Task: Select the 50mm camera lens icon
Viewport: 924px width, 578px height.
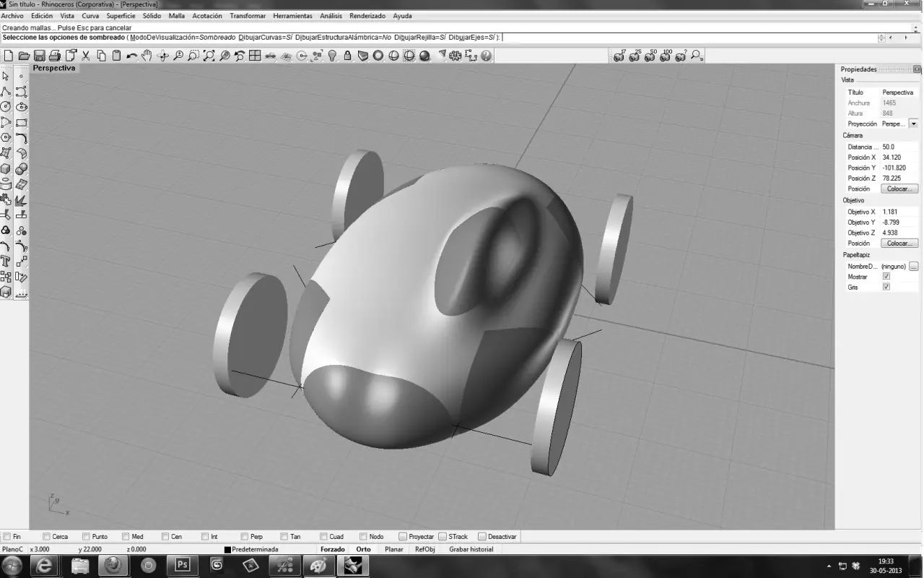Action: point(650,56)
